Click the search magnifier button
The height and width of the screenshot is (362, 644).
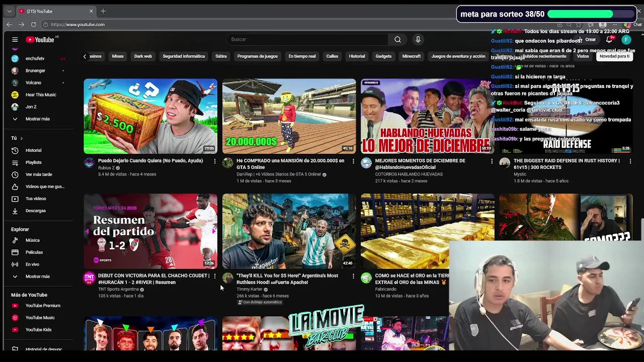point(397,39)
